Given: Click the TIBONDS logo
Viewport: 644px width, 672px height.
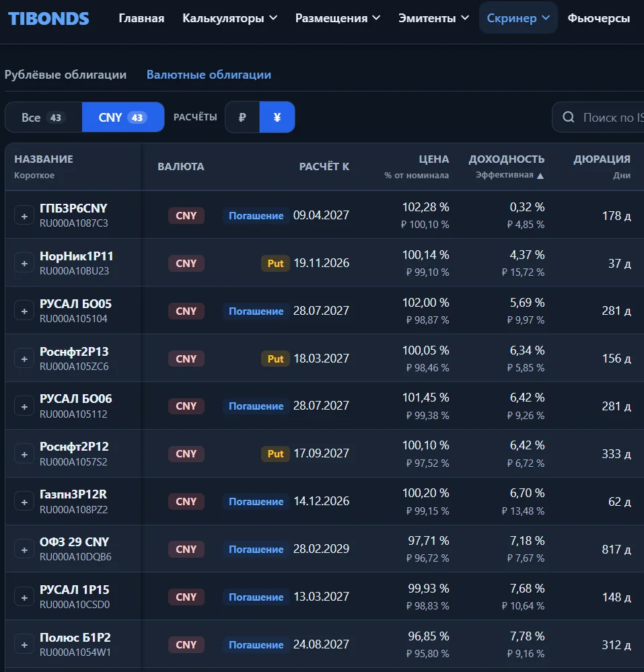Looking at the screenshot, I should click(48, 18).
